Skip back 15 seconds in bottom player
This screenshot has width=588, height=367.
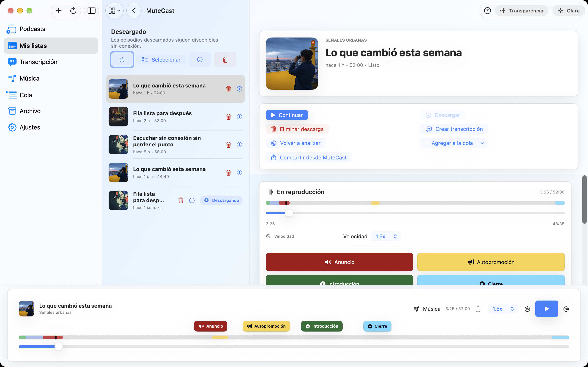(527, 309)
